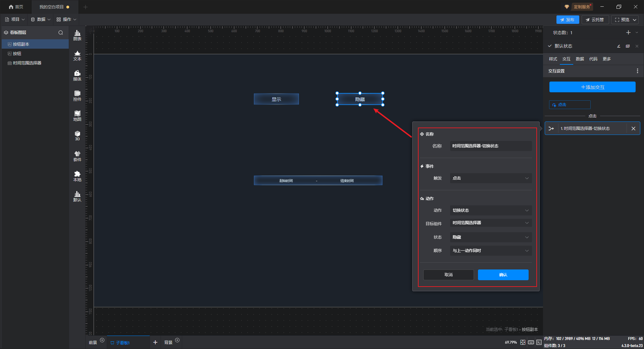This screenshot has height=349, width=644.
Task: Open the 触发 trigger dropdown
Action: coord(490,178)
